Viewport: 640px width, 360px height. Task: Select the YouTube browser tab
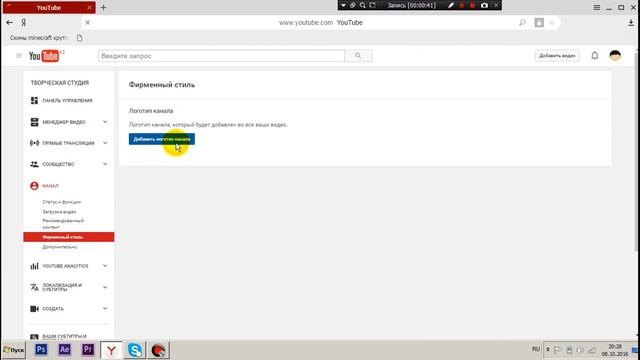tap(49, 7)
